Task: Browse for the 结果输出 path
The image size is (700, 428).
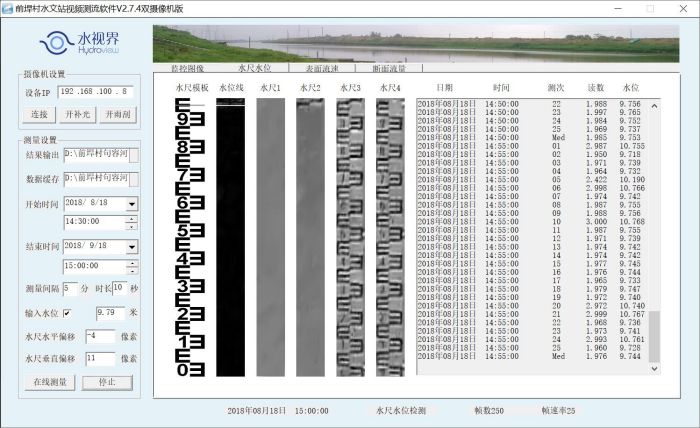Action: point(134,155)
